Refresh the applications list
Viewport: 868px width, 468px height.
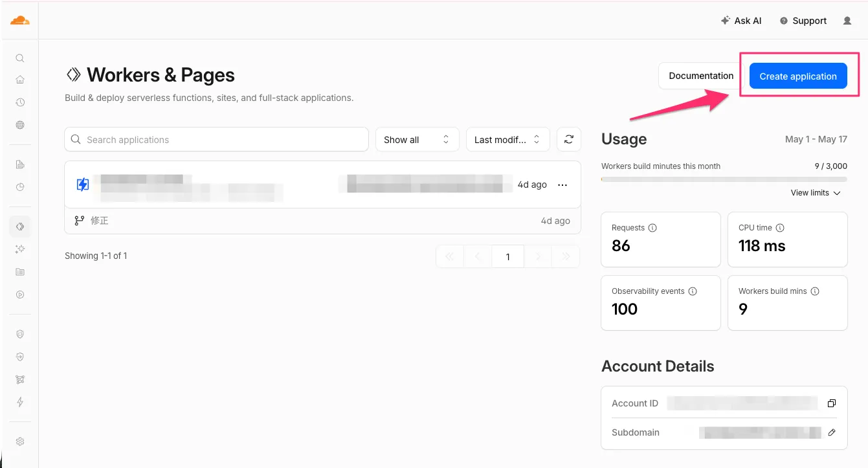coord(569,139)
